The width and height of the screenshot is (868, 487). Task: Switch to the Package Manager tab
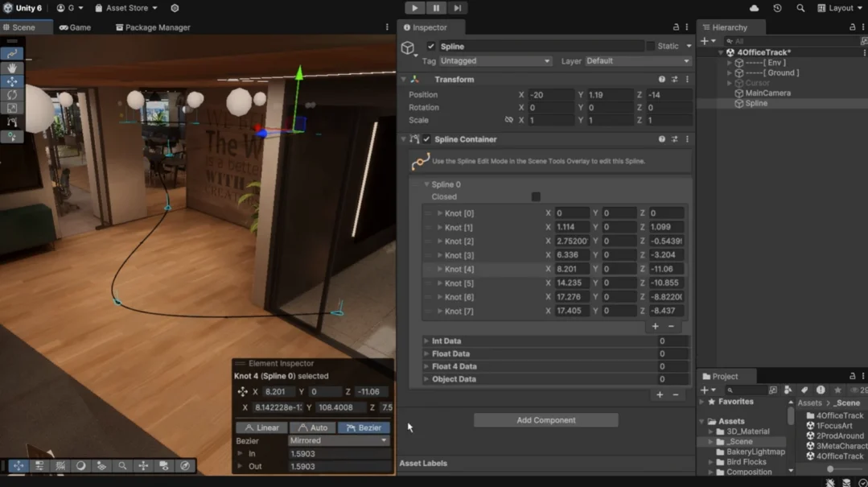pos(153,27)
